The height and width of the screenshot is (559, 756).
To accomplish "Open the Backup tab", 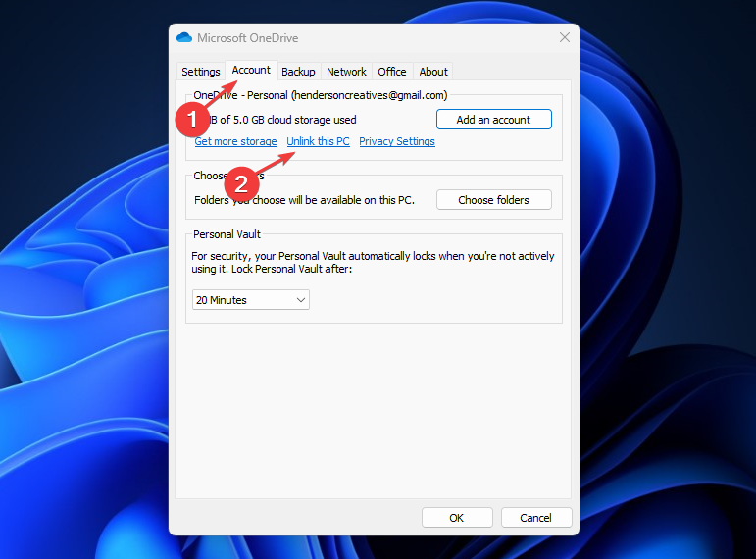I will (x=298, y=72).
